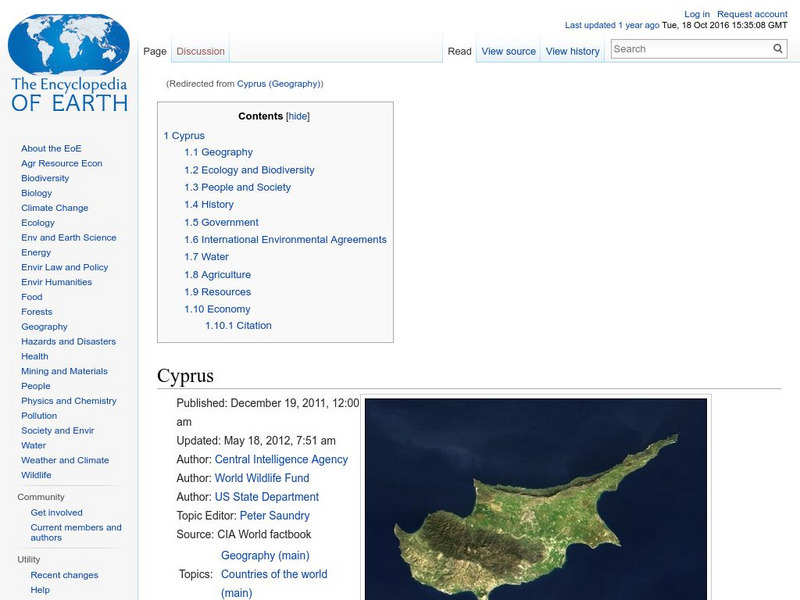Screen dimensions: 800x600
Task: Switch to the Discussion tab
Action: click(x=200, y=51)
